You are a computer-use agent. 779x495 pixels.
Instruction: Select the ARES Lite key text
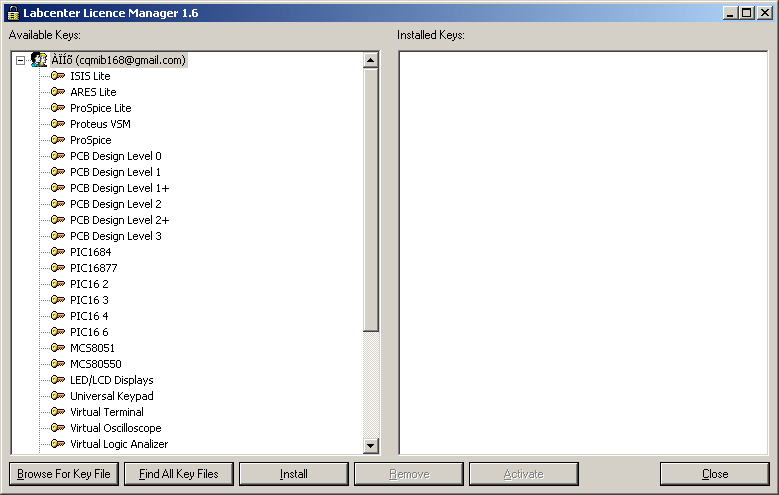pyautogui.click(x=93, y=92)
